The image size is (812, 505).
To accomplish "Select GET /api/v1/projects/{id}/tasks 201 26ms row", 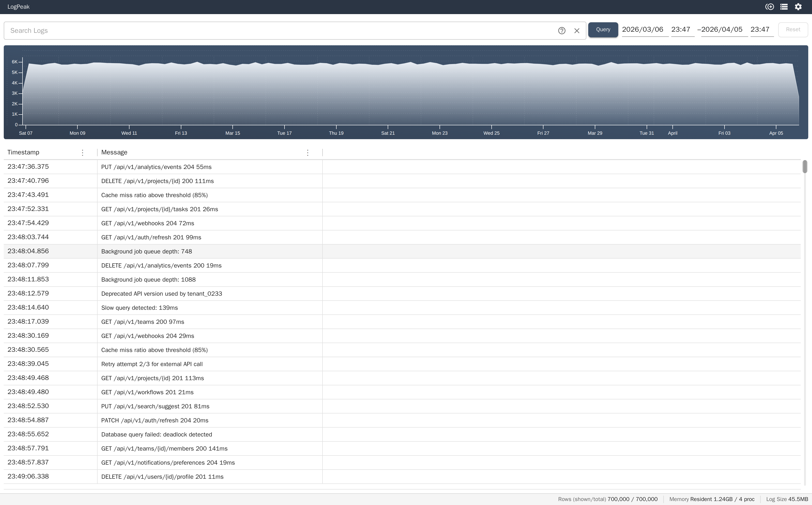I will (x=402, y=209).
